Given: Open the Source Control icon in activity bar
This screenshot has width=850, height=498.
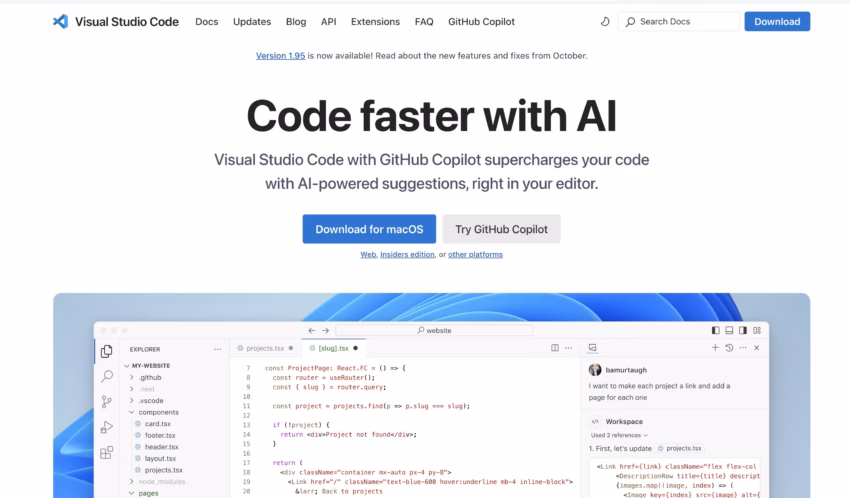Looking at the screenshot, I should pos(107,402).
